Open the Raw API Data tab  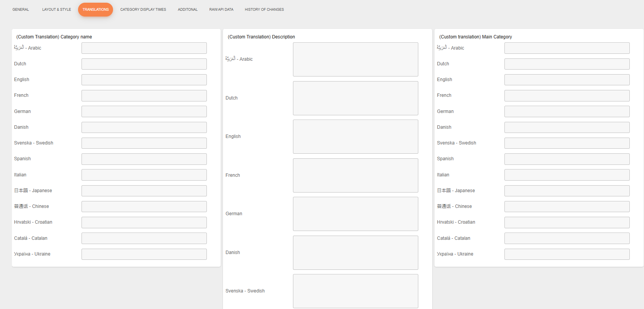221,10
